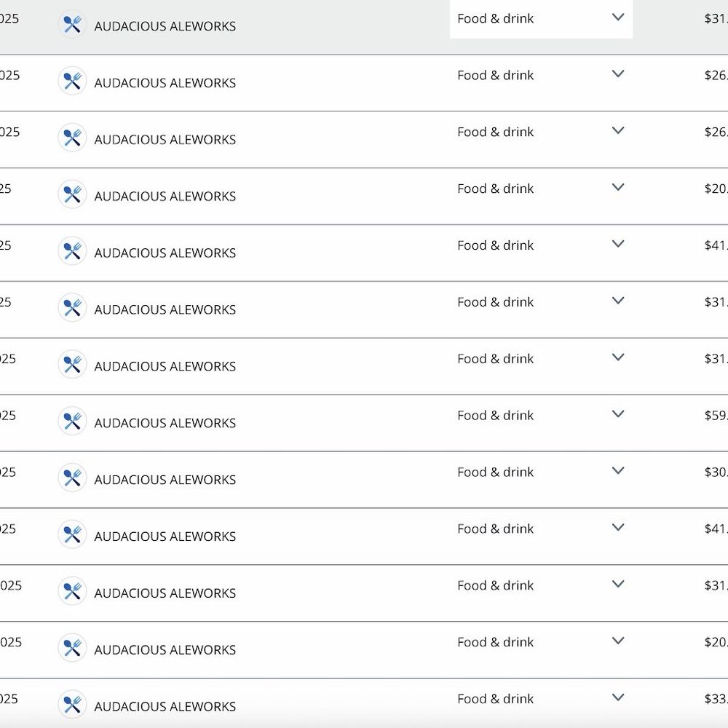Click the dining icon in the $26 row just below the highlighted row

[72, 81]
